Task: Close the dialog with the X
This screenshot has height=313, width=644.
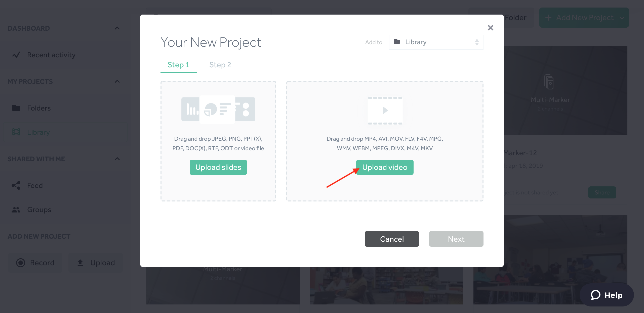Action: [490, 28]
